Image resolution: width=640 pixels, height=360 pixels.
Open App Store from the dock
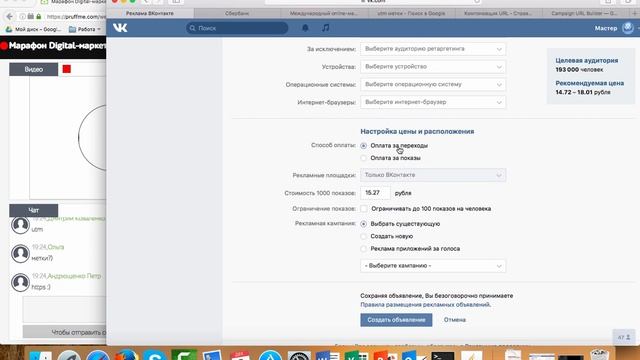coord(269,356)
